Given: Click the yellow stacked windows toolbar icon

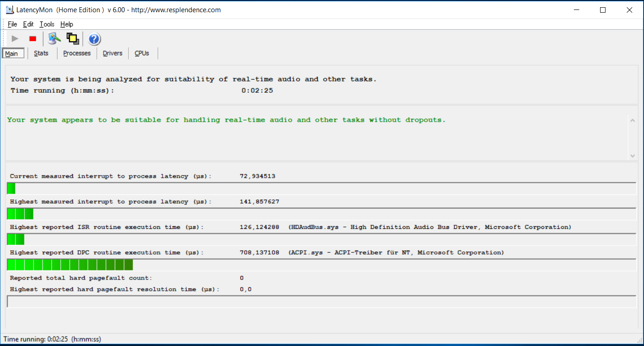Looking at the screenshot, I should point(72,39).
